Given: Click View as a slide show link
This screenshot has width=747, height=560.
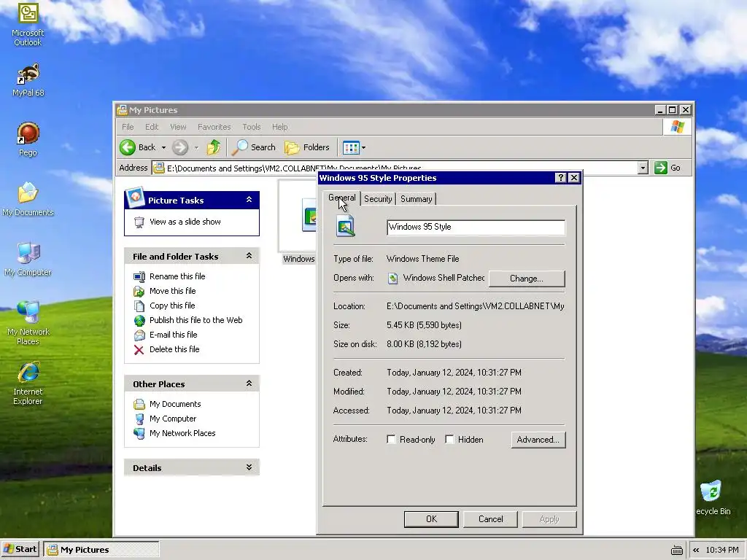Looking at the screenshot, I should tap(185, 222).
